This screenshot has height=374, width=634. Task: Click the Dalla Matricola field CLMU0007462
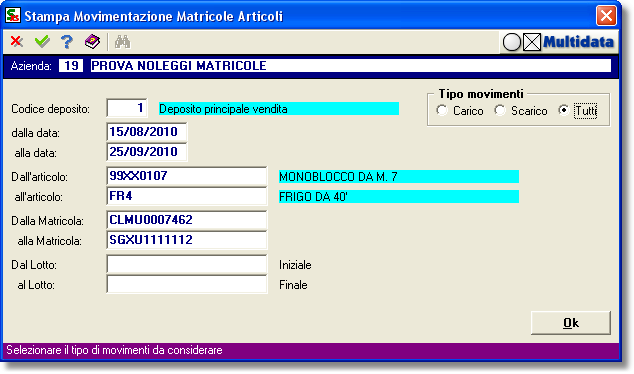[187, 220]
